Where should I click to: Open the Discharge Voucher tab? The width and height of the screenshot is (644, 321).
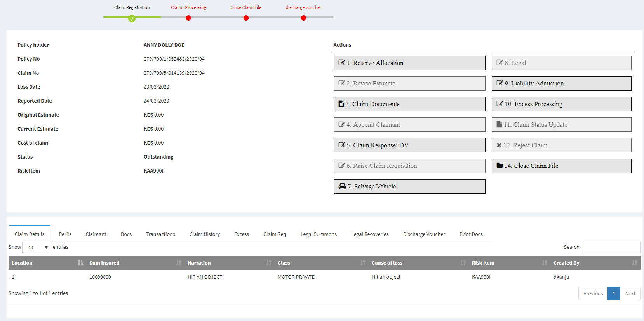[424, 234]
